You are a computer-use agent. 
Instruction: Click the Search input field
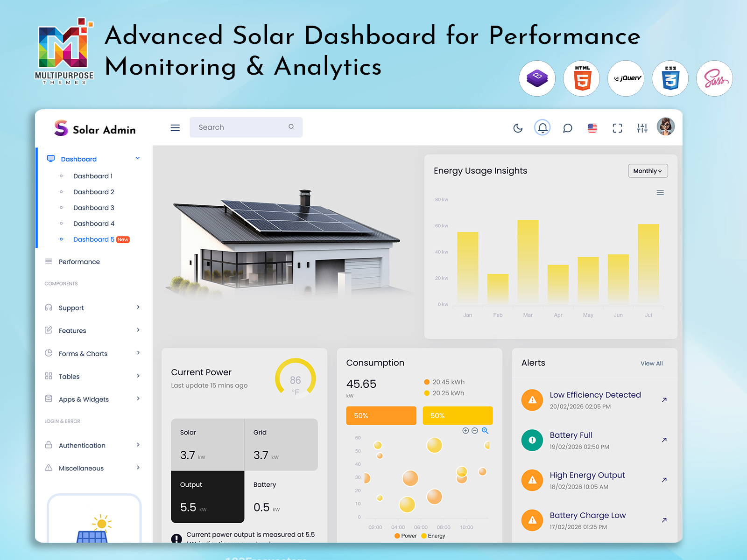coord(246,127)
